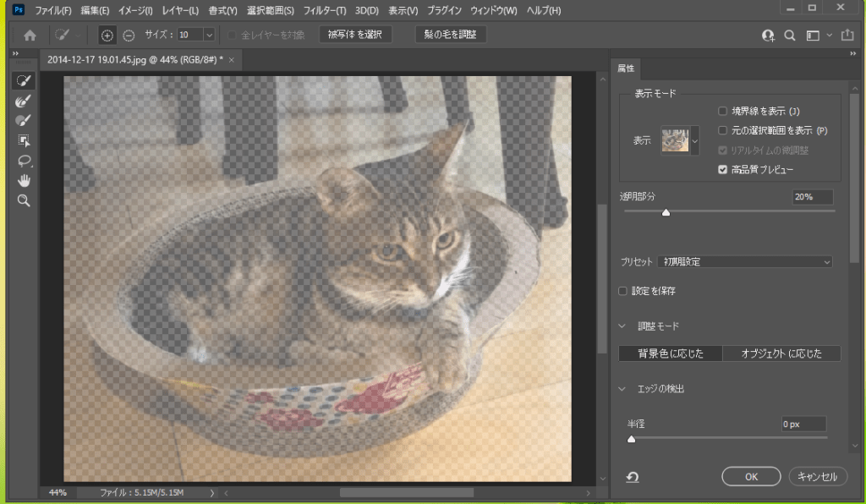Select the Lasso tool
The image size is (866, 504).
tap(24, 161)
